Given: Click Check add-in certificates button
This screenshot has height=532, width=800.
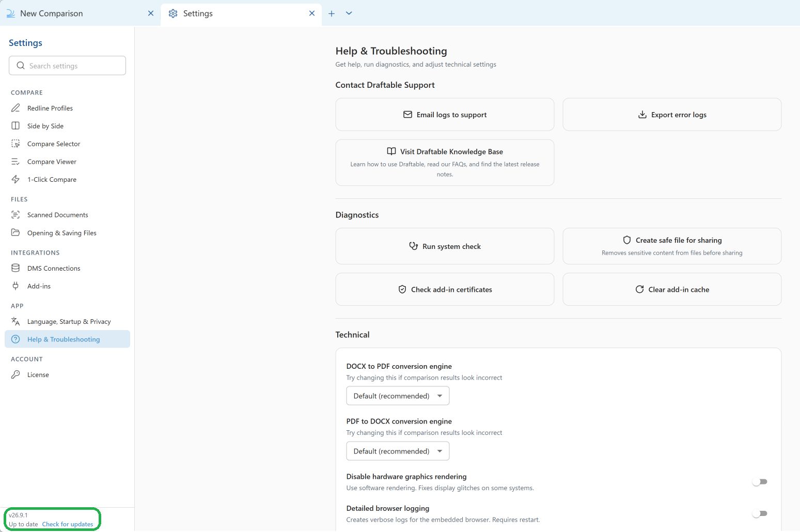Looking at the screenshot, I should [x=445, y=289].
